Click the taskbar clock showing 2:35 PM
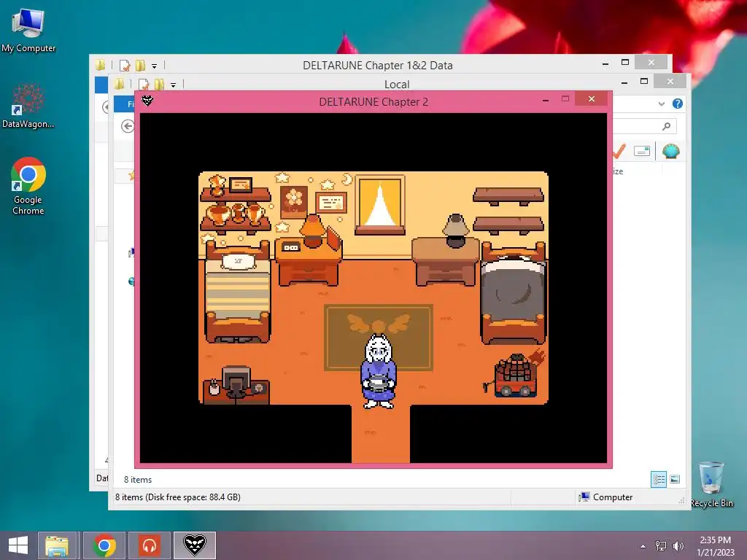Image resolution: width=747 pixels, height=560 pixels. [x=715, y=545]
